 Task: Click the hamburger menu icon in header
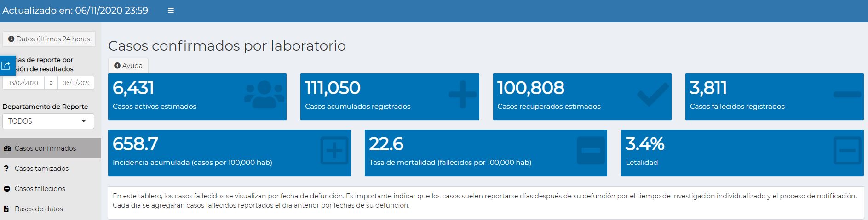[x=171, y=11]
